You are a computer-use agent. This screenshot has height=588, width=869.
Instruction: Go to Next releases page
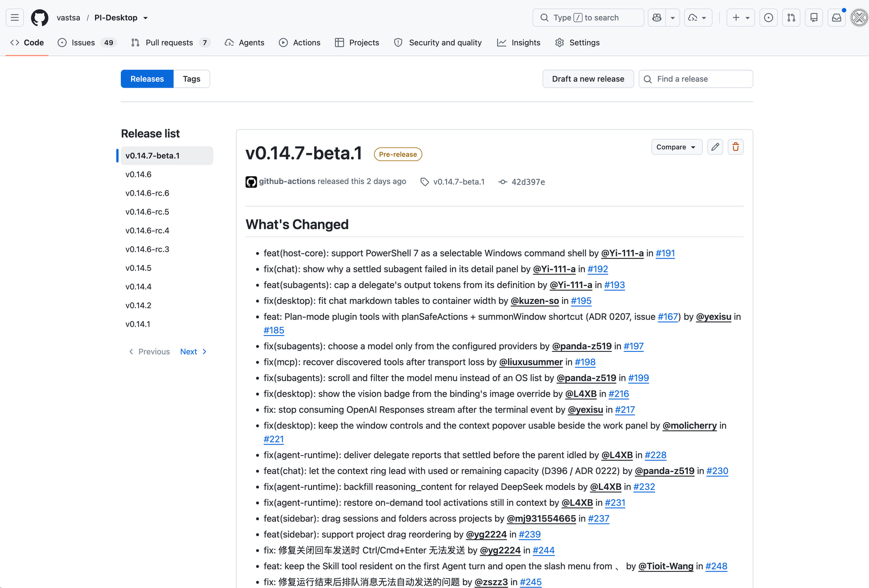pyautogui.click(x=193, y=351)
